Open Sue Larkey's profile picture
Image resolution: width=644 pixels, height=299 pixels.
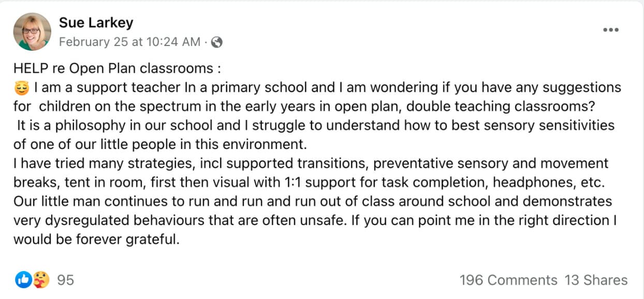point(32,32)
